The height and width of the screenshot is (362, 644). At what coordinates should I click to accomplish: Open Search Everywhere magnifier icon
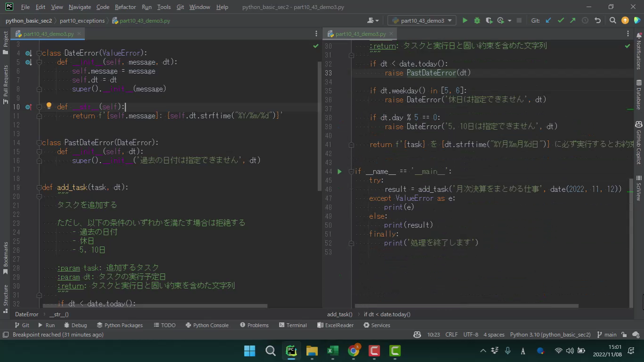612,20
